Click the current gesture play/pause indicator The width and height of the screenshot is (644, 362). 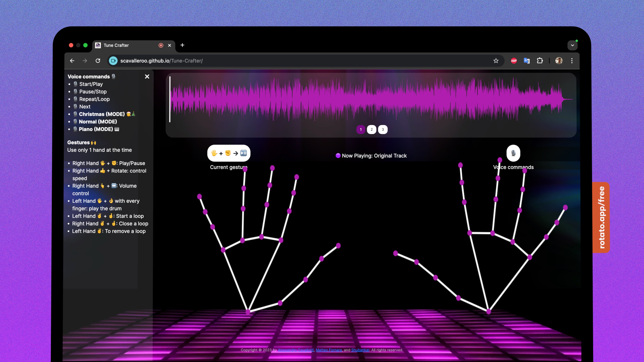pos(229,153)
